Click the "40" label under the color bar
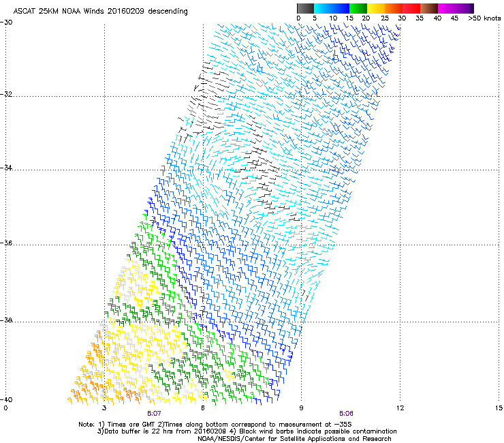Image resolution: width=504 pixels, height=443 pixels. tap(437, 18)
